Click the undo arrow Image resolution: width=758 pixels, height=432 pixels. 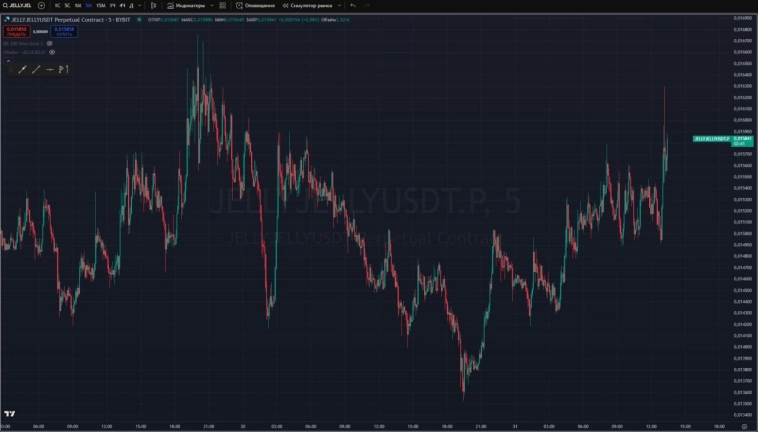coord(353,6)
